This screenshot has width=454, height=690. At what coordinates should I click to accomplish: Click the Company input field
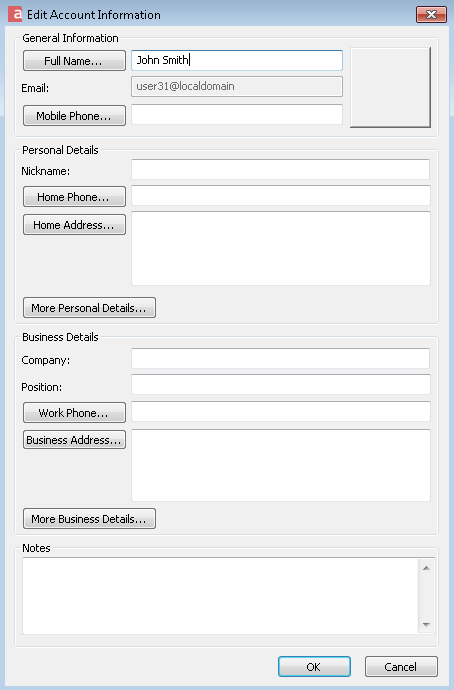coord(280,359)
